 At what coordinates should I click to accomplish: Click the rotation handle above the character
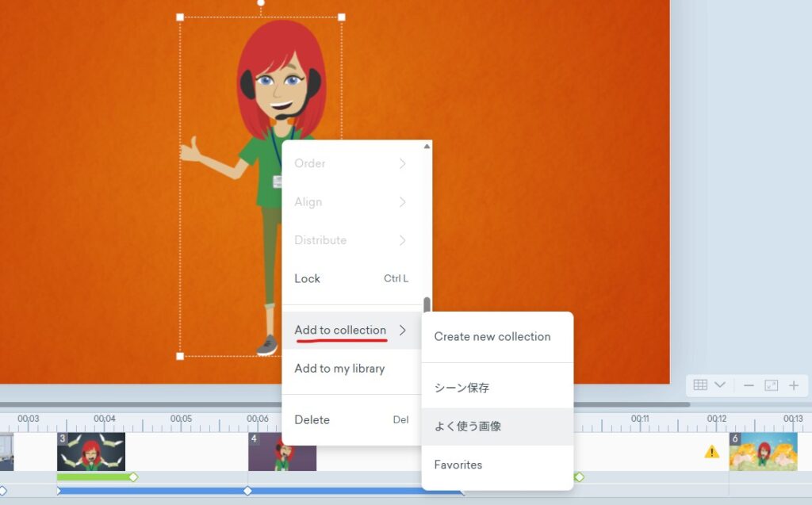(261, 2)
